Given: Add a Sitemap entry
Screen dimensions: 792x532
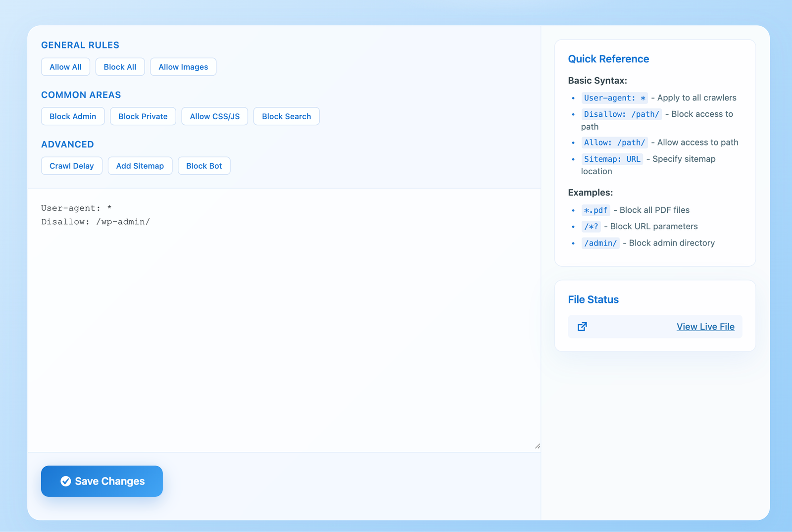Looking at the screenshot, I should pos(140,166).
